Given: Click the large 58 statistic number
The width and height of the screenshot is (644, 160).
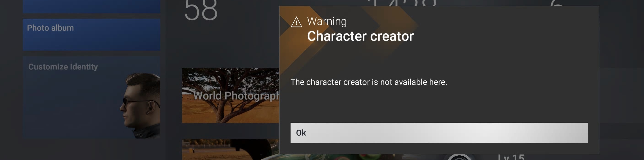Looking at the screenshot, I should 201,10.
